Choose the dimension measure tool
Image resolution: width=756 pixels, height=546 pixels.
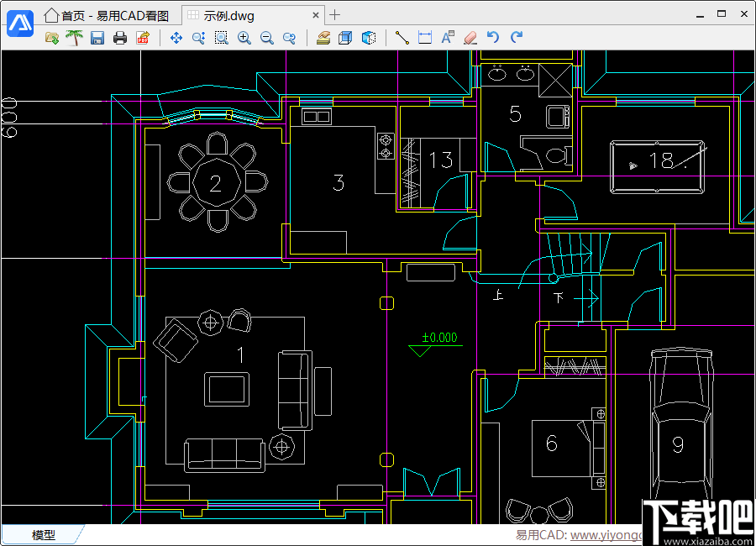point(425,38)
